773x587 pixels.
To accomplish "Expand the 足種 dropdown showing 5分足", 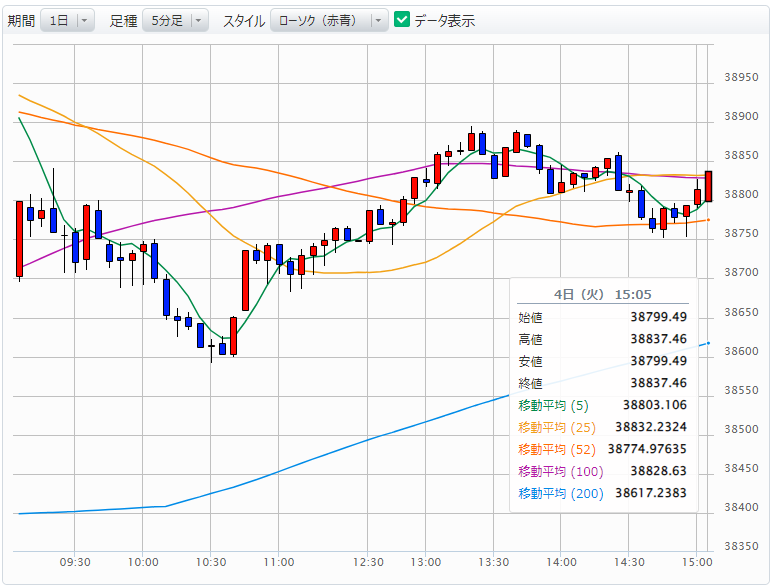I will (174, 20).
